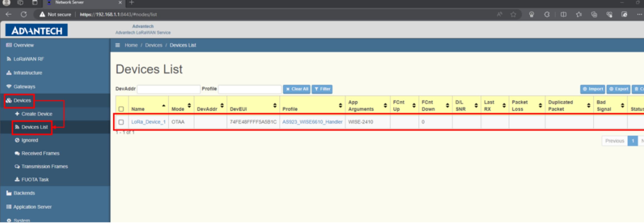
Task: Close the Network Server tab
Action: pos(120,3)
